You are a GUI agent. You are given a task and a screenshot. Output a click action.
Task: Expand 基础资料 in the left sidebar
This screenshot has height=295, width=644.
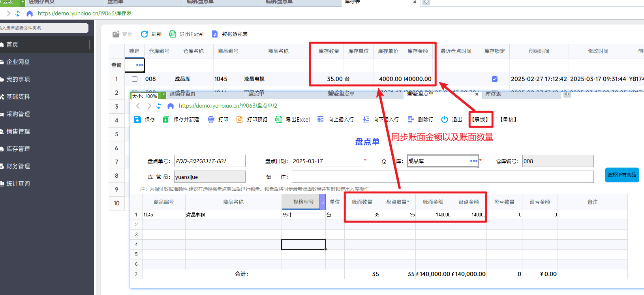pos(47,97)
